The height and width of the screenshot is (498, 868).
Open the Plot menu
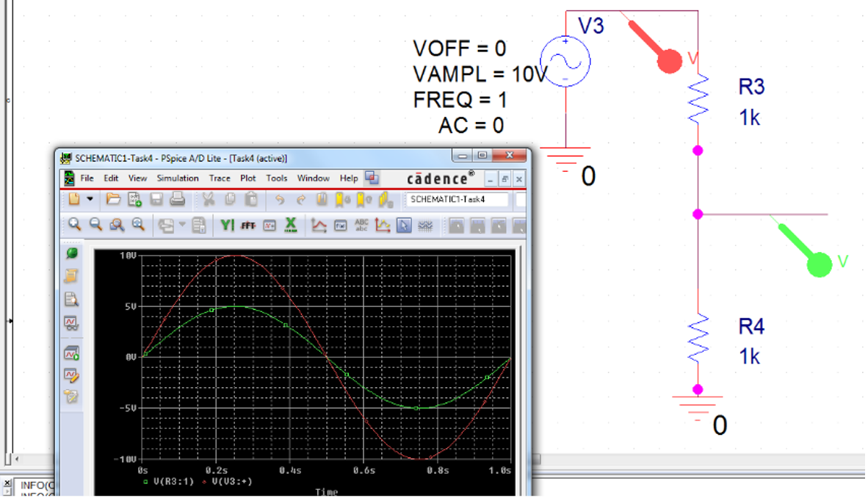coord(248,178)
